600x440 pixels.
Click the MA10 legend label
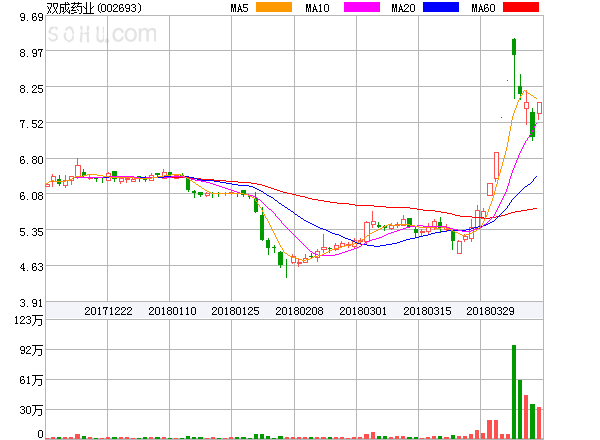point(317,8)
